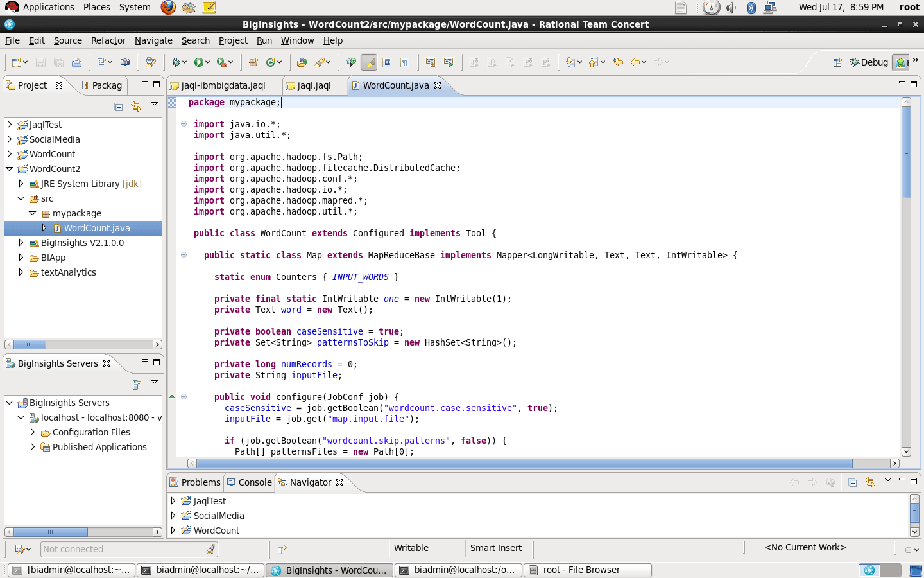Click the Last Edit Location arrow icon

(618, 62)
